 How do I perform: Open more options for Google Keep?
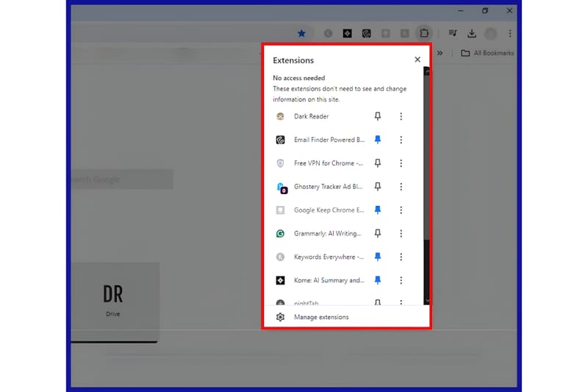point(401,210)
